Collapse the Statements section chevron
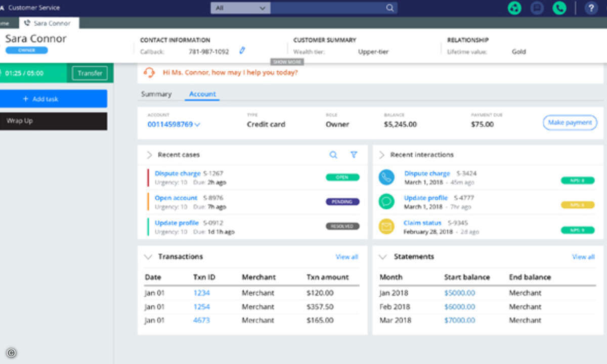Screen dimensions: 607x364 pyautogui.click(x=383, y=257)
